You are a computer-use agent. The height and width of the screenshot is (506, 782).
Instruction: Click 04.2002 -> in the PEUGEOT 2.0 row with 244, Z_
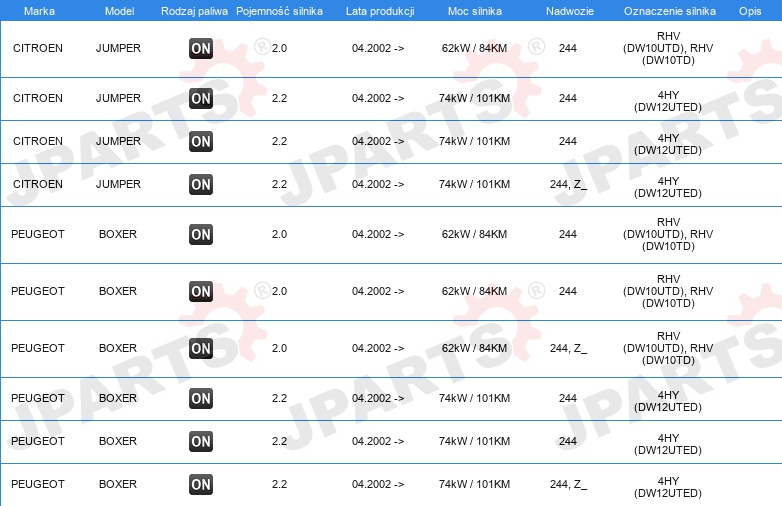pos(378,348)
